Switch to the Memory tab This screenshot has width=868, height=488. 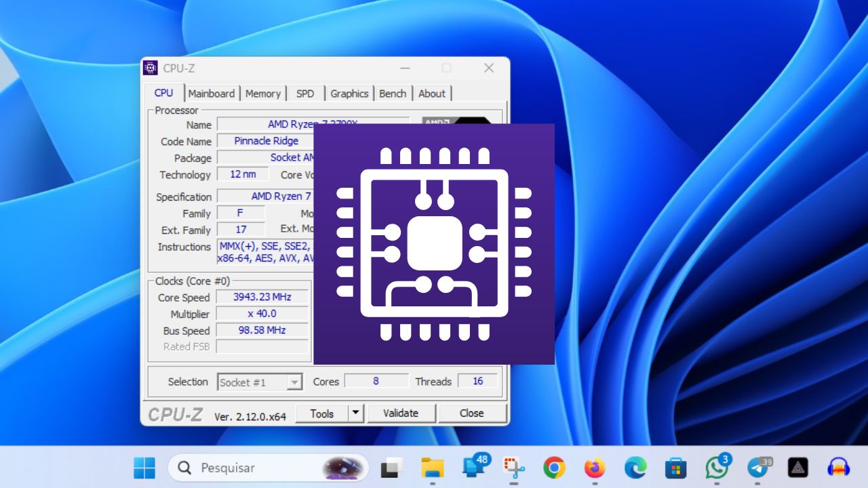pos(263,94)
